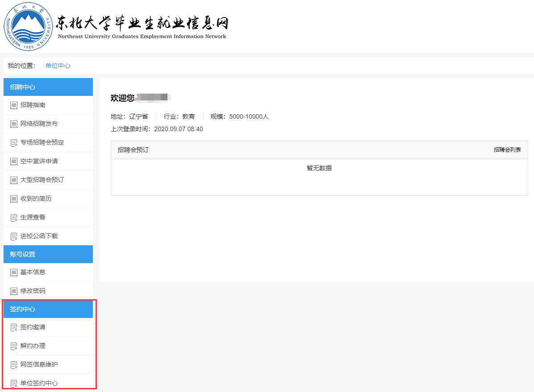The height and width of the screenshot is (392, 534).
Task: Click the icon beside 进校公函下载
Action: 14,236
